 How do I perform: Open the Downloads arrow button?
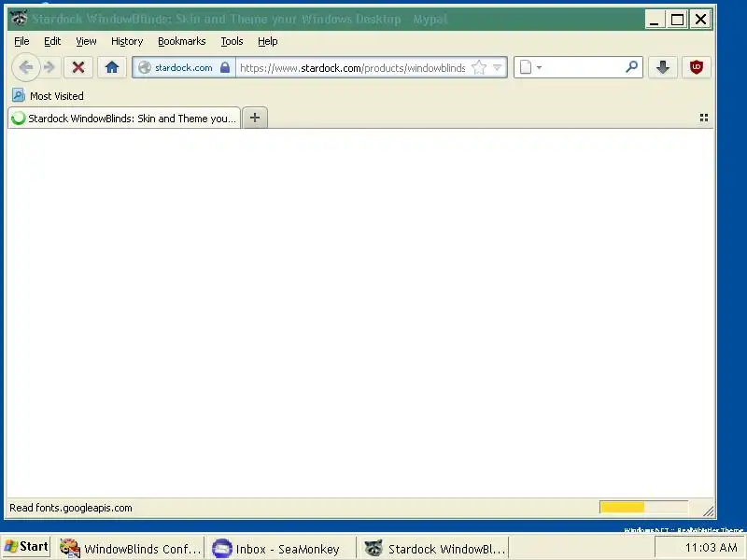pos(663,67)
